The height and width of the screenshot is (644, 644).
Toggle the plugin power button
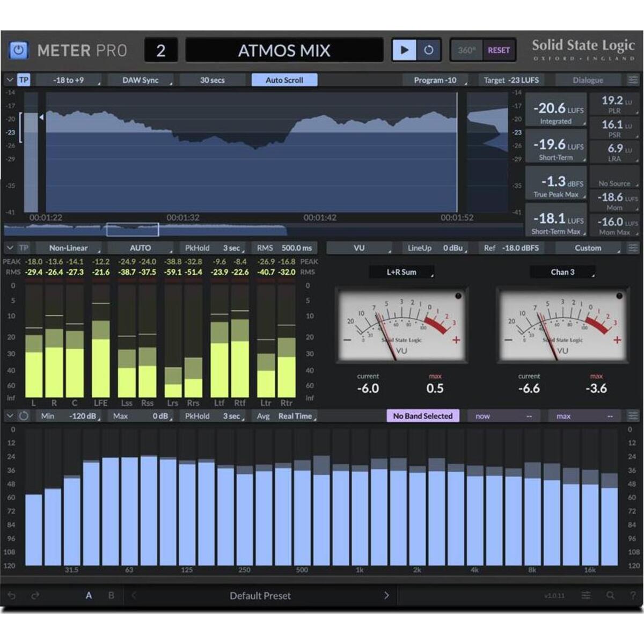coord(18,50)
